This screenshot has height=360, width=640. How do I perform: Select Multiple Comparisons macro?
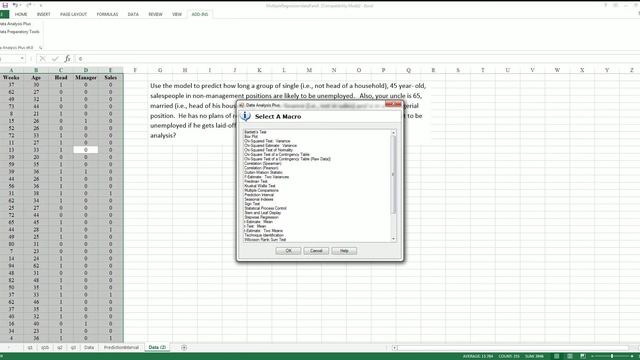pyautogui.click(x=261, y=190)
